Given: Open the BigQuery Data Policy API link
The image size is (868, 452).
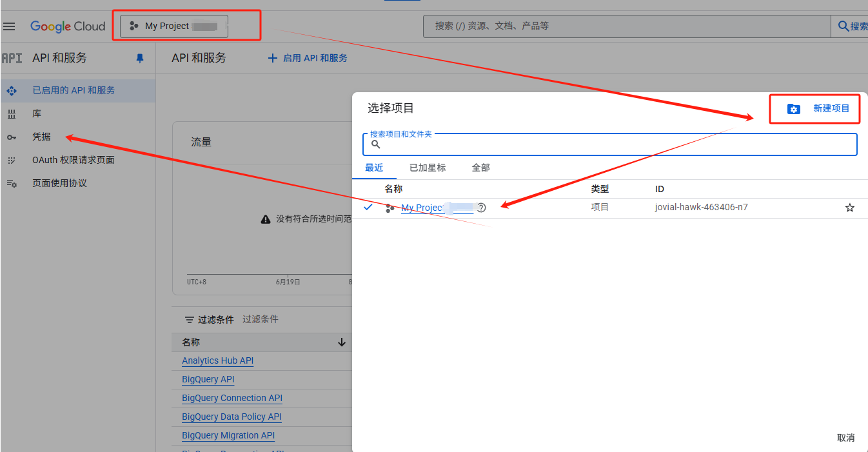Looking at the screenshot, I should (232, 417).
